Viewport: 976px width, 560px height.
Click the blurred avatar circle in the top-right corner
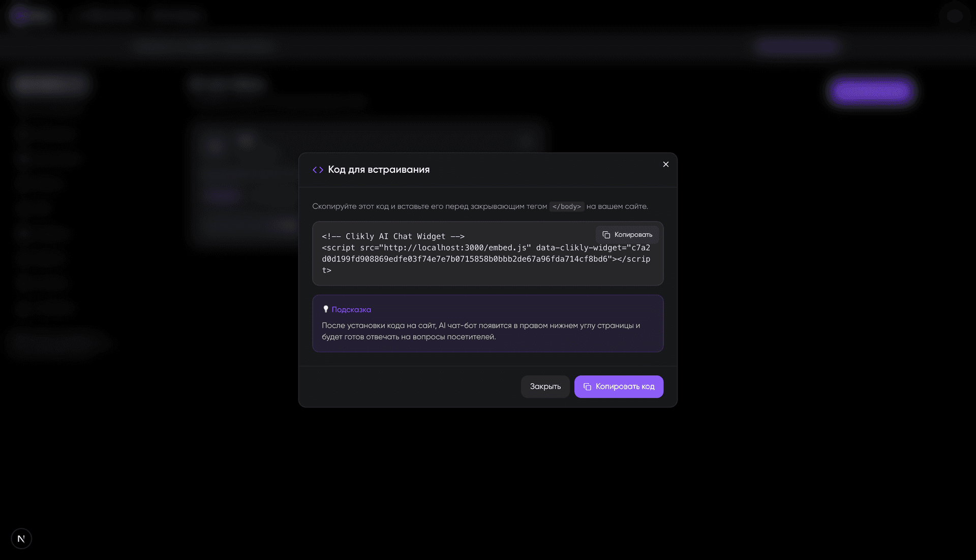(954, 16)
